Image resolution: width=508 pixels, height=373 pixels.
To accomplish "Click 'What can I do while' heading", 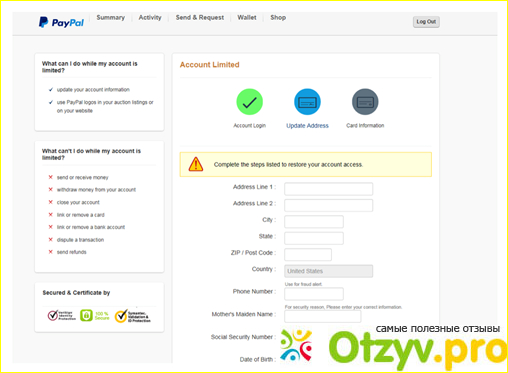I will click(x=89, y=67).
